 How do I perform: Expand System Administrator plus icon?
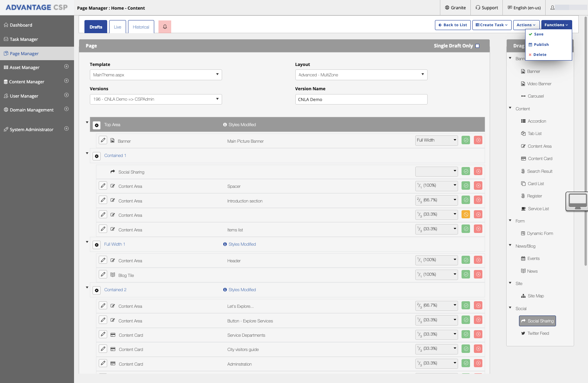coord(66,129)
